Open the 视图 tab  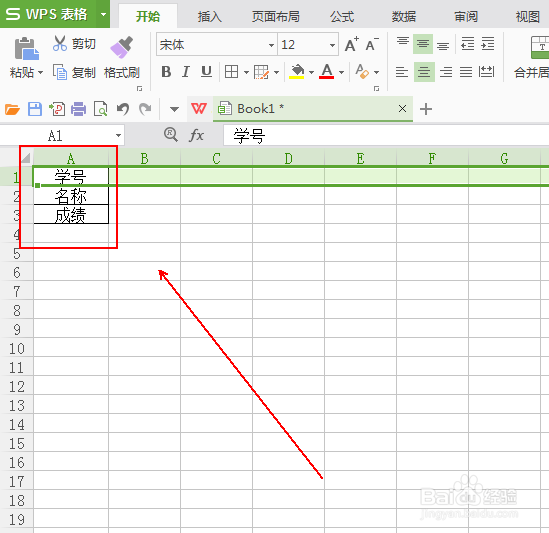[x=528, y=16]
